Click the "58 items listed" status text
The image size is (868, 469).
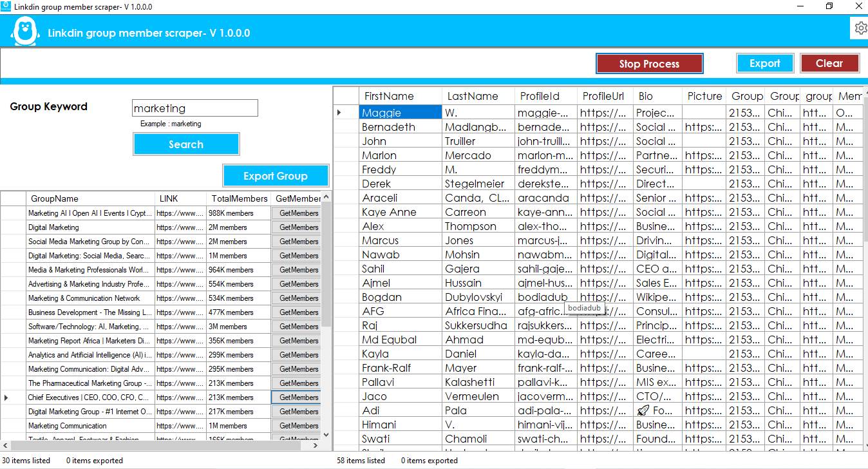click(x=361, y=461)
